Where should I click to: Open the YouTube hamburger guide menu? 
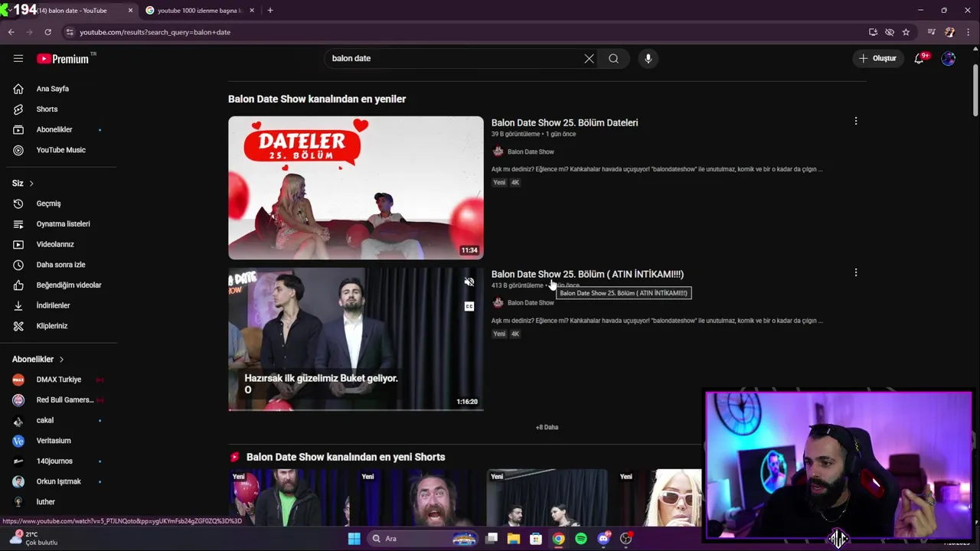pos(18,58)
